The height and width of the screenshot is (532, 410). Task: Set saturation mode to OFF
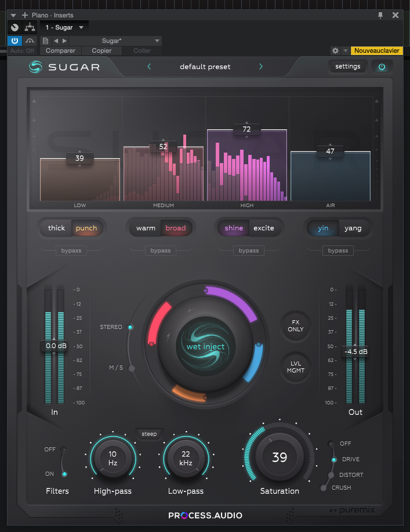331,444
